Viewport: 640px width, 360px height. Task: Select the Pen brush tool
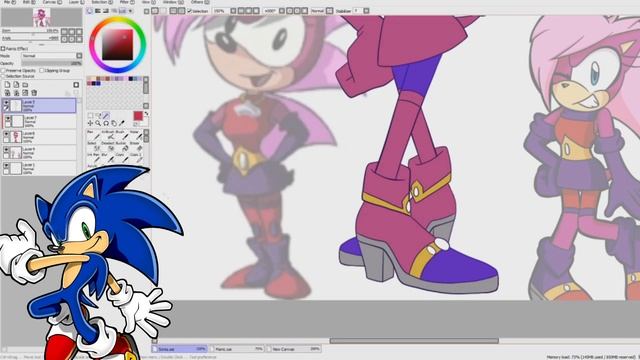(x=93, y=135)
